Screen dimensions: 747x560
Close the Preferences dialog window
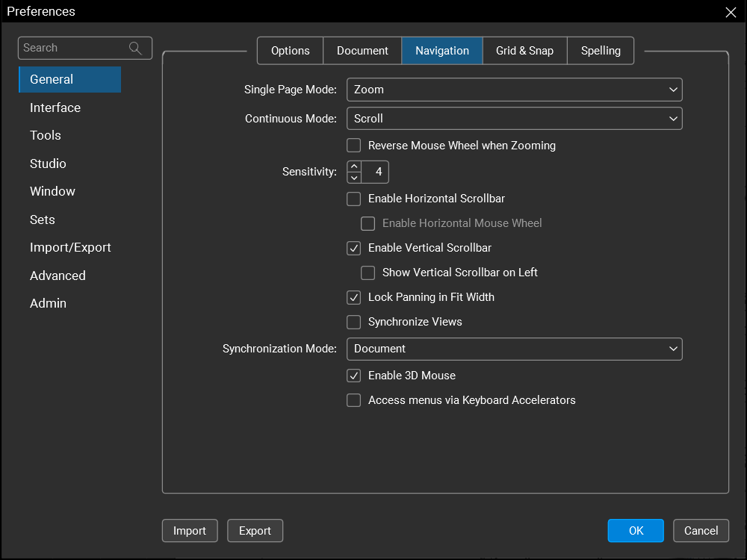coord(731,12)
